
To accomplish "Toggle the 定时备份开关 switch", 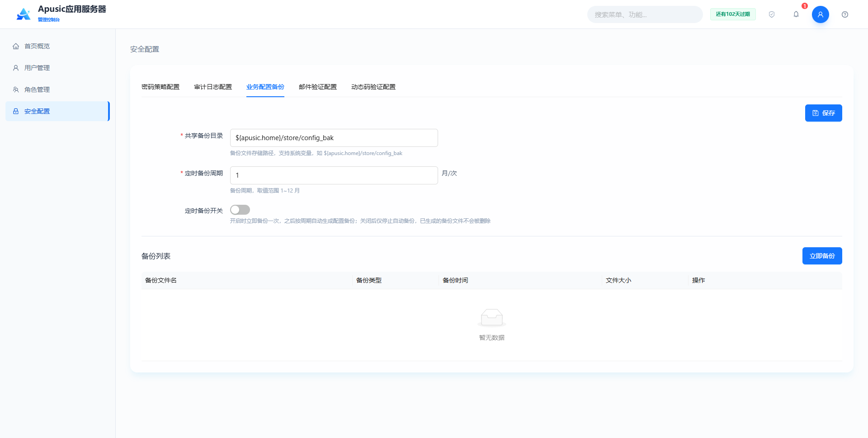I will coord(240,210).
